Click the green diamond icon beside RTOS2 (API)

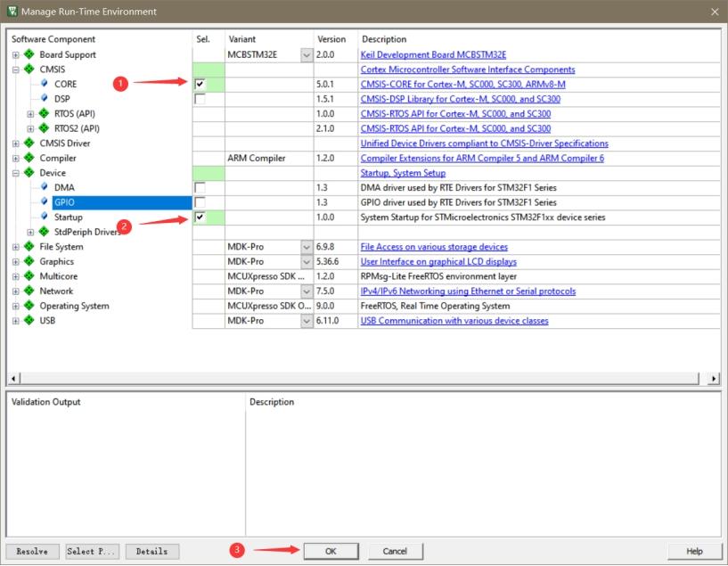(44, 128)
